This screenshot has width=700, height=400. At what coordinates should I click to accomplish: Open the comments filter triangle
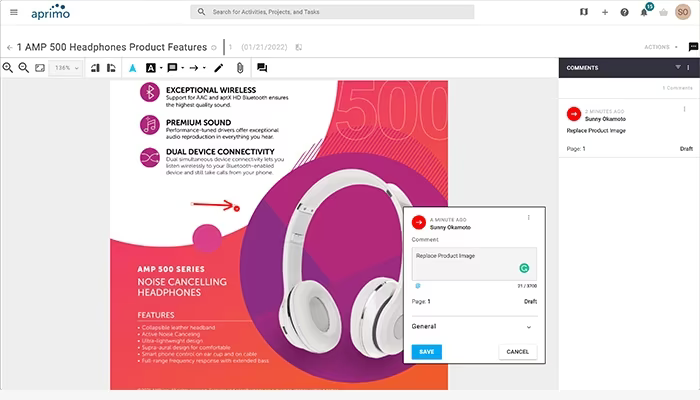[678, 67]
